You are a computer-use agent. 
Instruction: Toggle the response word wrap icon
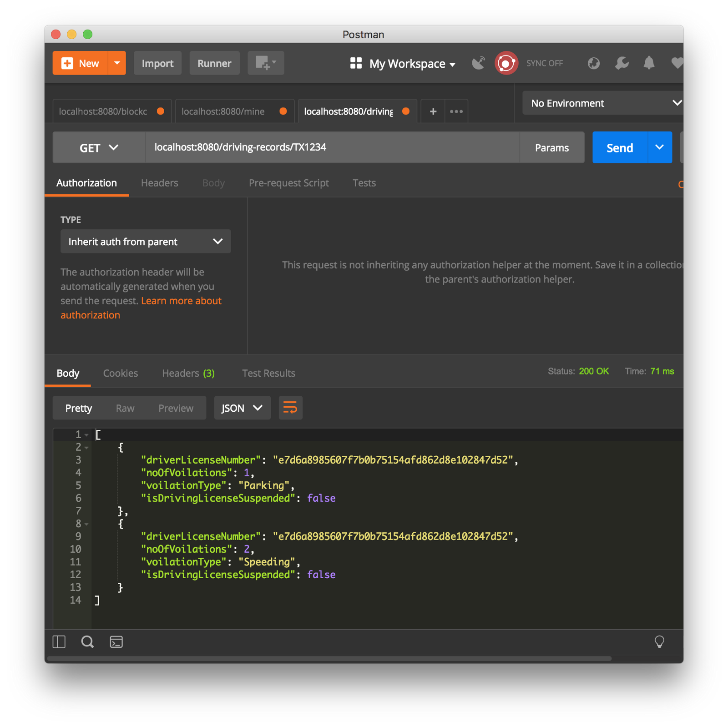290,408
